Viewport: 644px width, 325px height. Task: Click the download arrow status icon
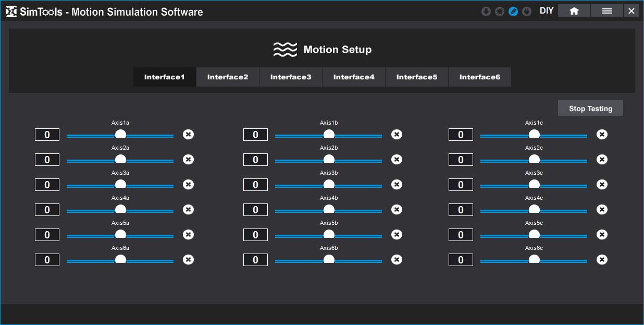pyautogui.click(x=486, y=11)
